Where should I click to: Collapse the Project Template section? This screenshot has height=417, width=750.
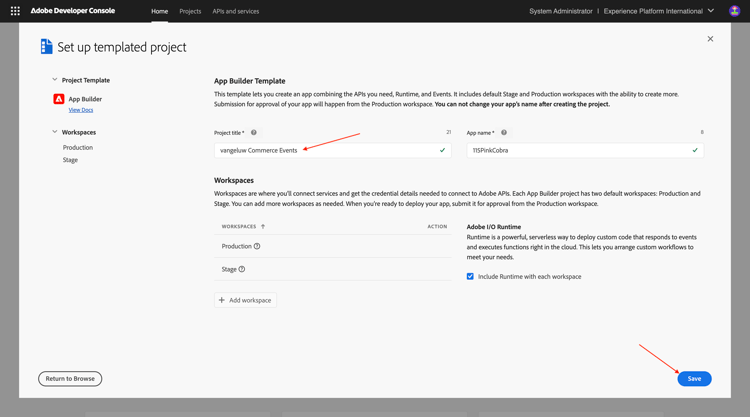click(55, 80)
